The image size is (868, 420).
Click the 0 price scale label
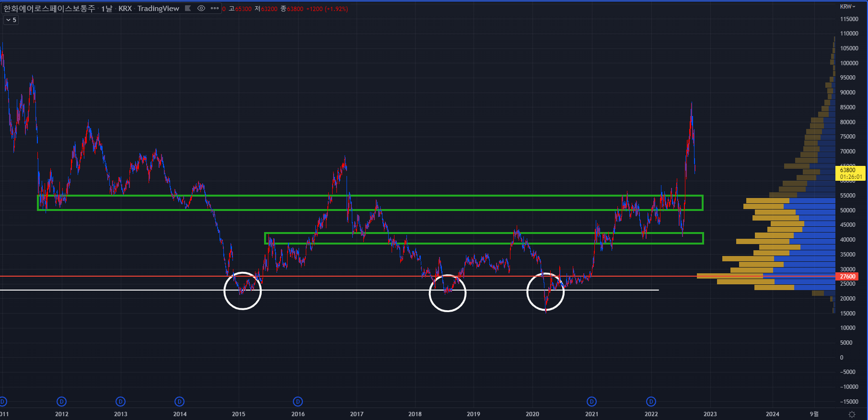(842, 358)
